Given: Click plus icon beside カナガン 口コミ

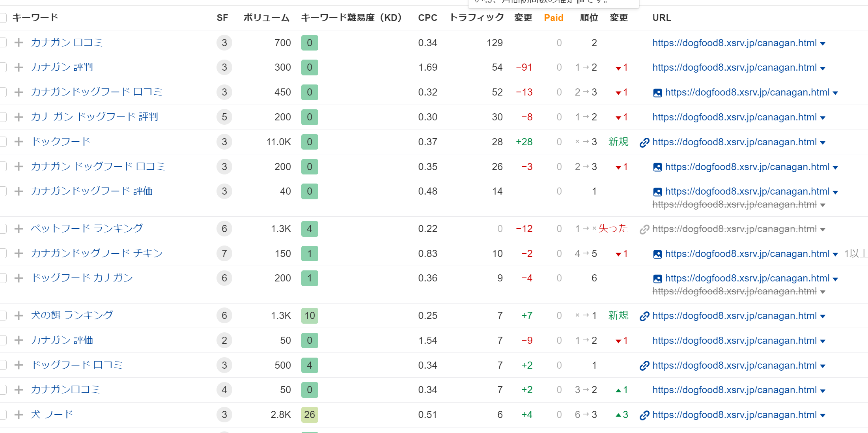Looking at the screenshot, I should pyautogui.click(x=19, y=43).
